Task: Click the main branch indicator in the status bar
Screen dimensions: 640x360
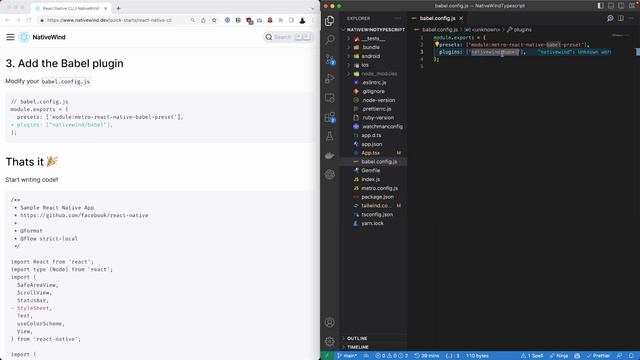Action: [x=347, y=356]
